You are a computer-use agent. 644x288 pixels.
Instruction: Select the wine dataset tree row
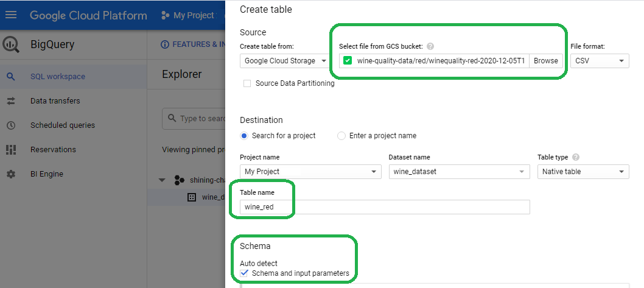tap(186, 197)
